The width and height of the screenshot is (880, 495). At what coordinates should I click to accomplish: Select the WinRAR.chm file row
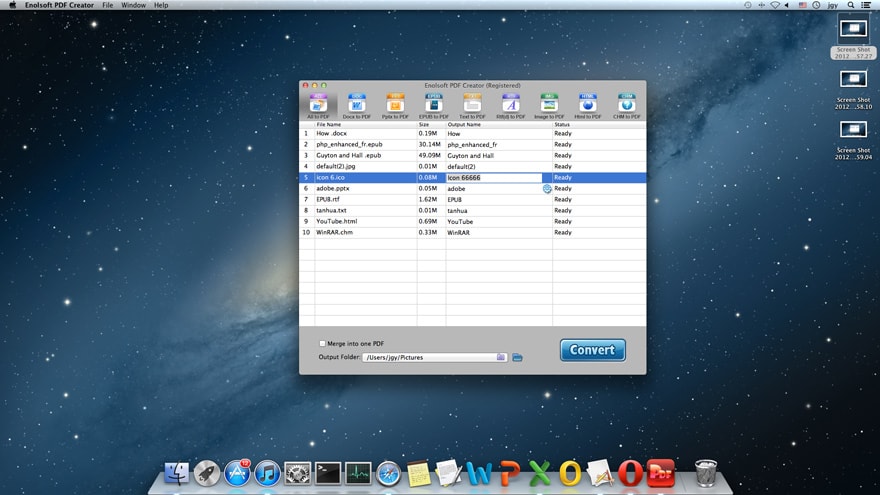tap(473, 232)
